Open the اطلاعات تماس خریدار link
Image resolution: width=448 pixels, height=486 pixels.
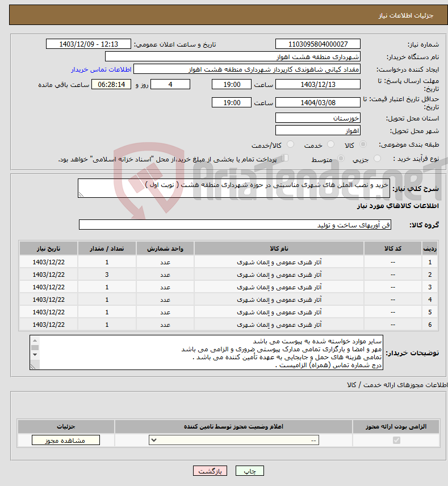click(x=101, y=69)
